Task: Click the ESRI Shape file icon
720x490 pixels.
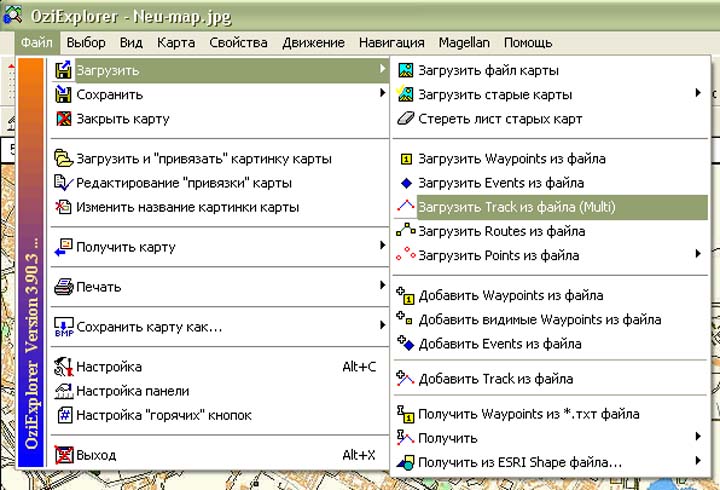Action: (405, 462)
